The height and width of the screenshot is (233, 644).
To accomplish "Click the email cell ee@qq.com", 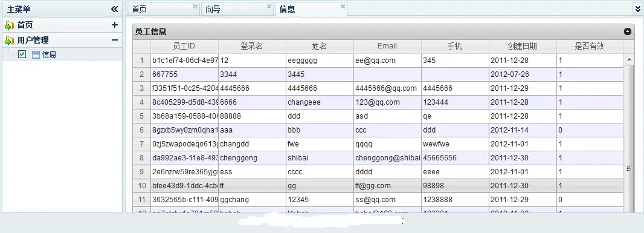I will pos(387,61).
